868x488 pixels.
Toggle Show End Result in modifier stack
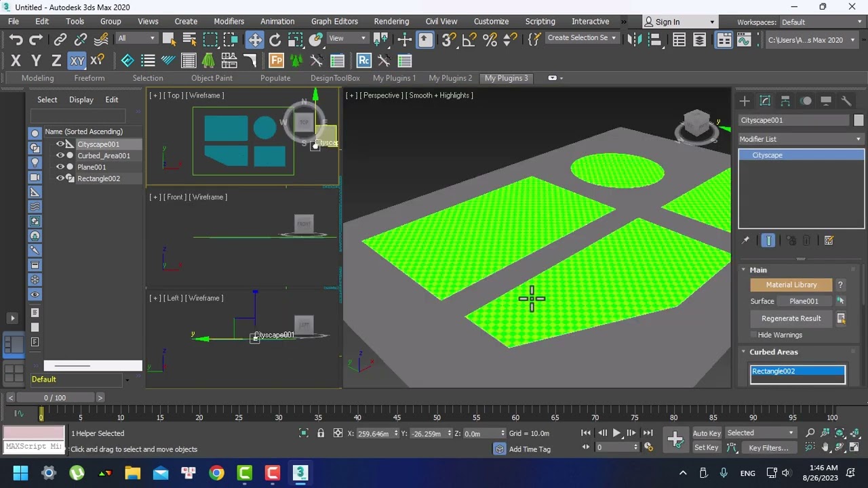(x=768, y=241)
